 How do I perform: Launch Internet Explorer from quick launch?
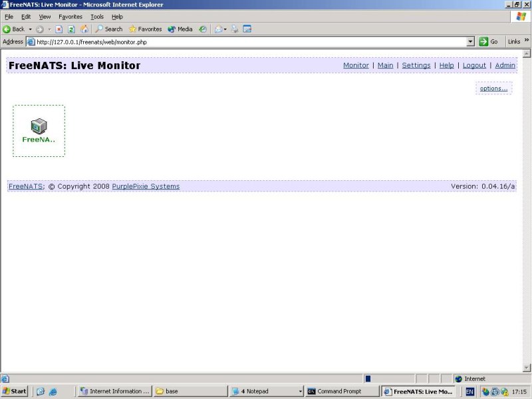(53, 392)
